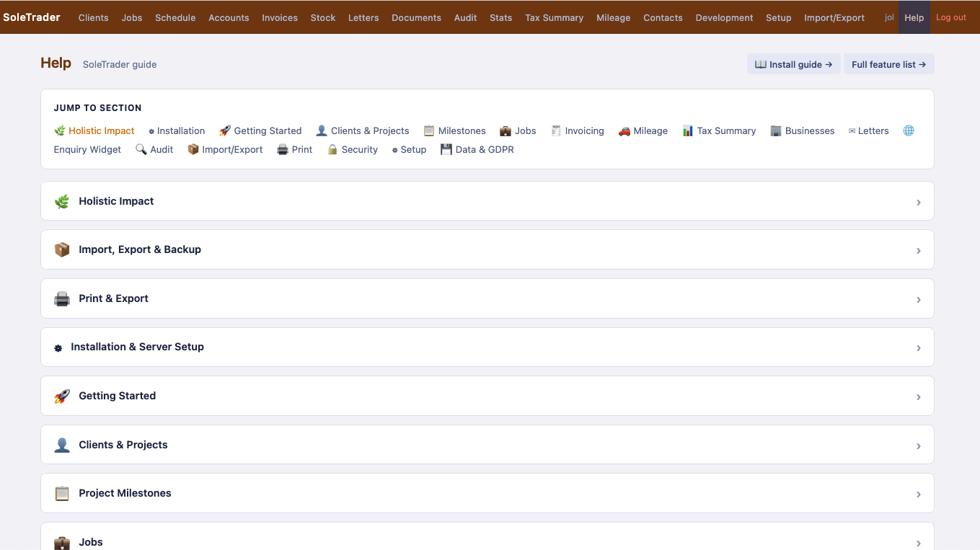Click the clipboard icon for Project Milestones section

coord(62,494)
